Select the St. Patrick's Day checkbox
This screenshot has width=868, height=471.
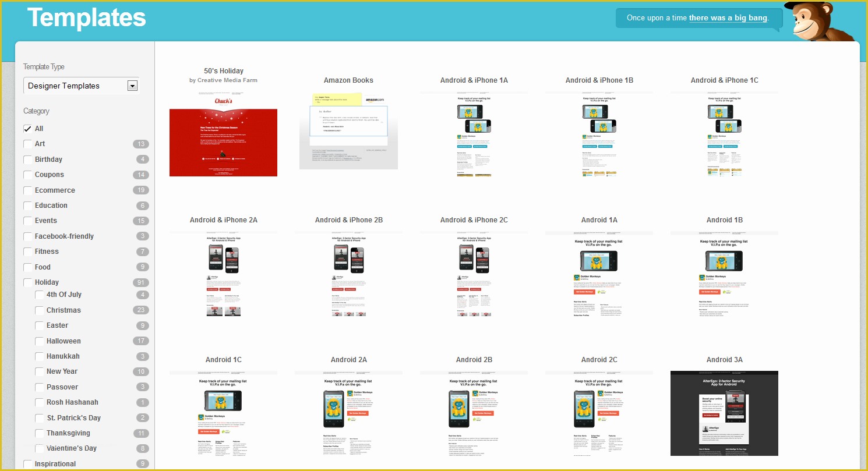39,418
